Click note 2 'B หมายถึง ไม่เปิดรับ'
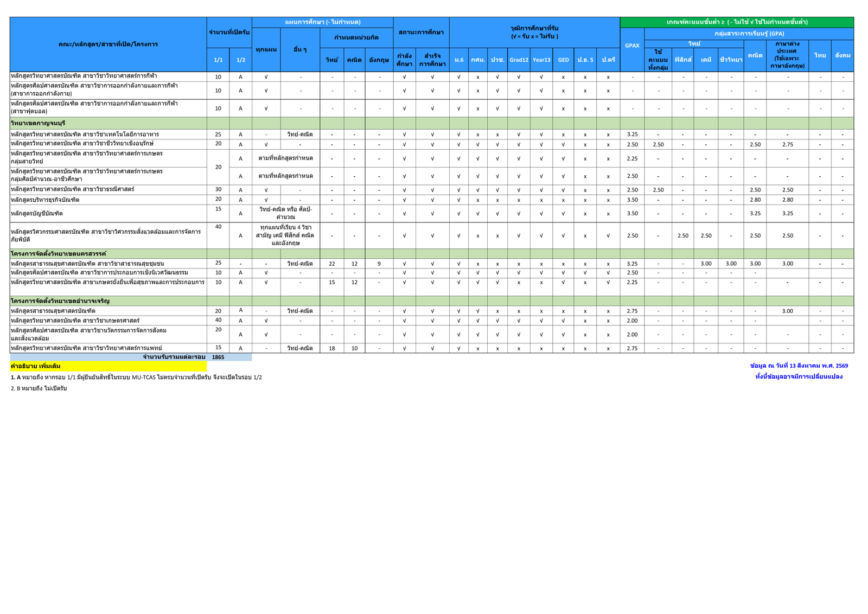Screen dimensions: 868x614 tap(39, 388)
